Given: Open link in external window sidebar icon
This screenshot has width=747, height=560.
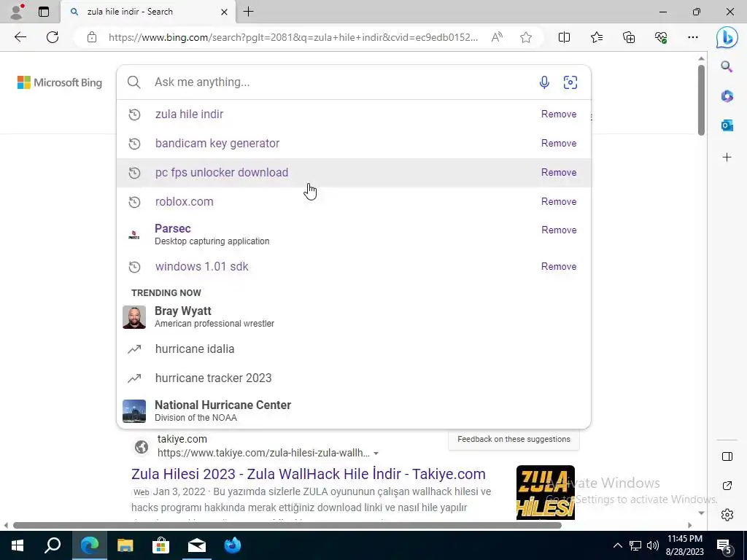Looking at the screenshot, I should click(x=727, y=485).
